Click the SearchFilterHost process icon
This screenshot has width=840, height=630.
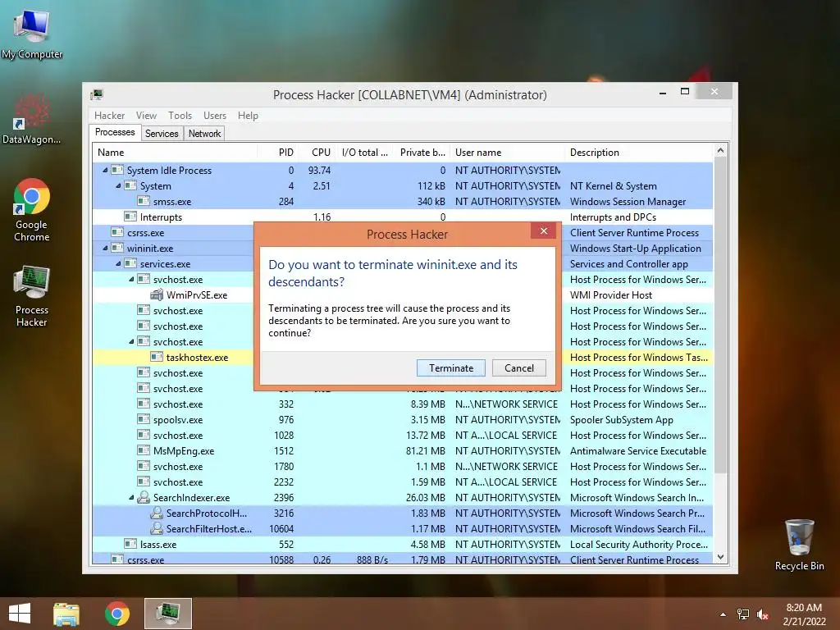[x=157, y=528]
